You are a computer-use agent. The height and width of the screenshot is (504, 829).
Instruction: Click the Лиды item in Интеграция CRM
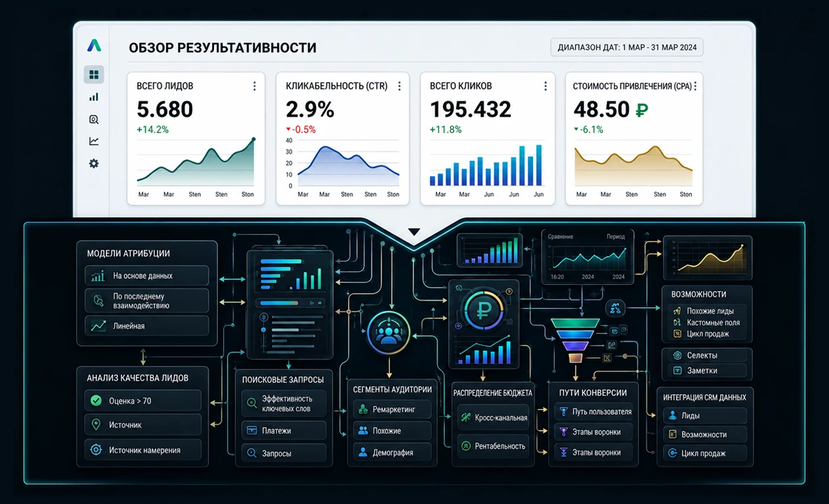pyautogui.click(x=704, y=415)
